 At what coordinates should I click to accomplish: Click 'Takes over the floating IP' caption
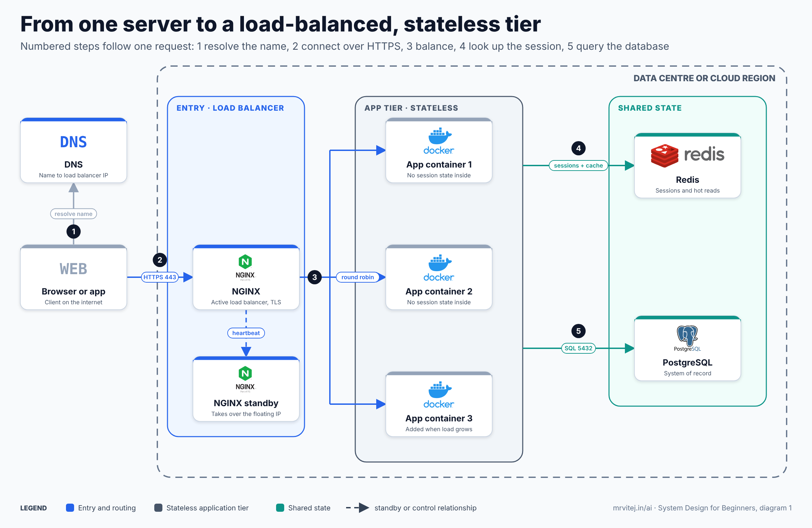tap(246, 414)
